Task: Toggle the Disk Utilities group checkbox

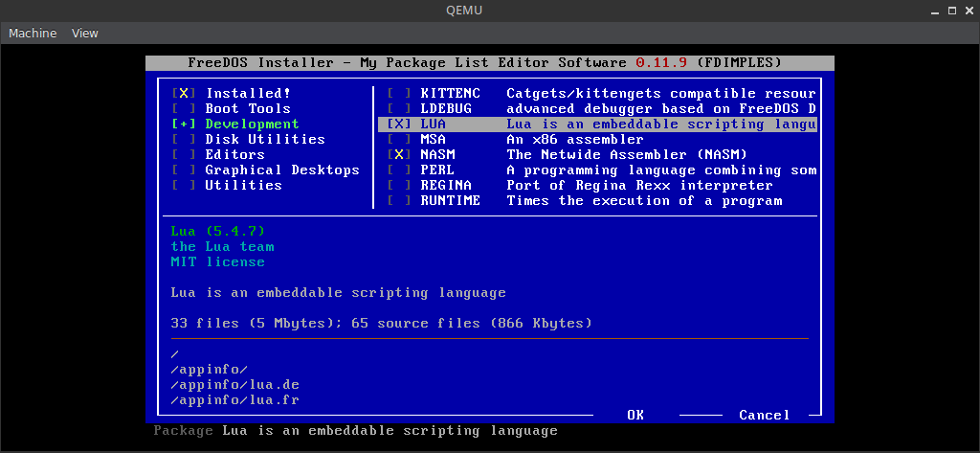Action: coord(183,140)
